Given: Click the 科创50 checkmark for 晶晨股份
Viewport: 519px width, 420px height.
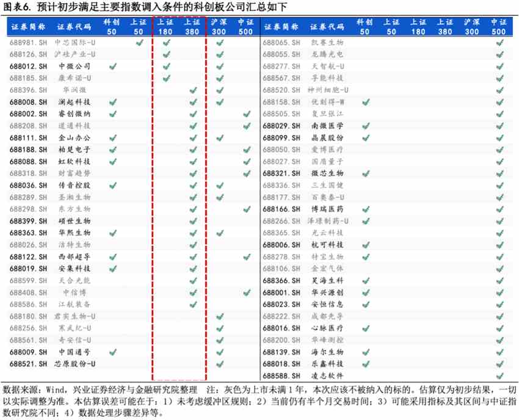Looking at the screenshot, I should click(366, 138).
